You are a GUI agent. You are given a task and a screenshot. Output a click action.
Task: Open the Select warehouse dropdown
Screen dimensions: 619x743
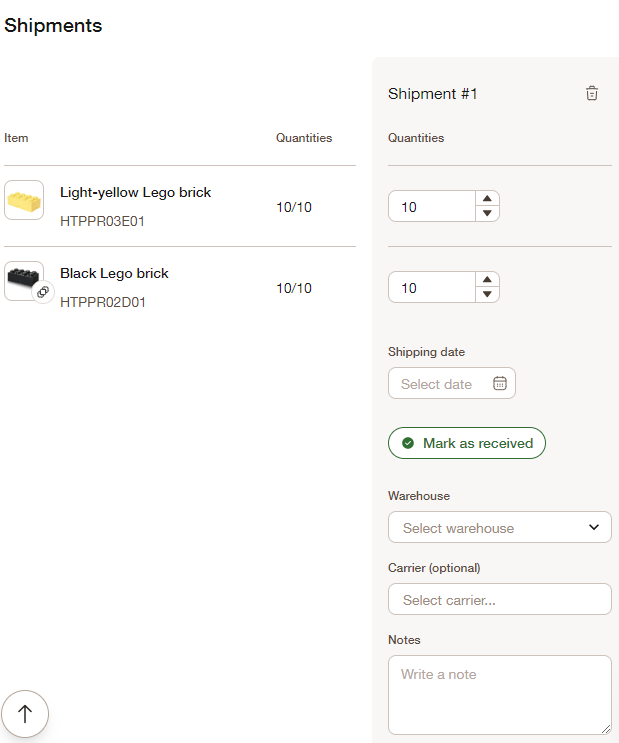(x=500, y=527)
